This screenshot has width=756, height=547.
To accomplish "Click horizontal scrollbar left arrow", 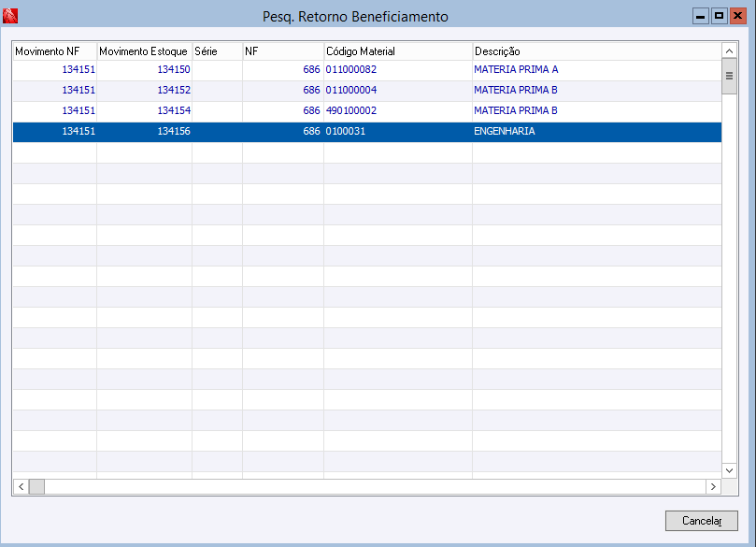I will [x=21, y=487].
